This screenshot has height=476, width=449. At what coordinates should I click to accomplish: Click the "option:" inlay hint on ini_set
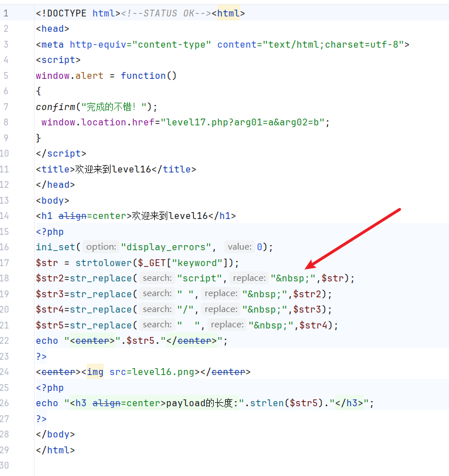(101, 247)
